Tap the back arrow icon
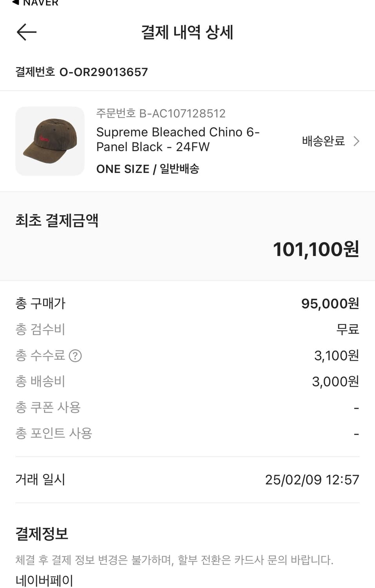This screenshot has height=588, width=375. click(27, 32)
